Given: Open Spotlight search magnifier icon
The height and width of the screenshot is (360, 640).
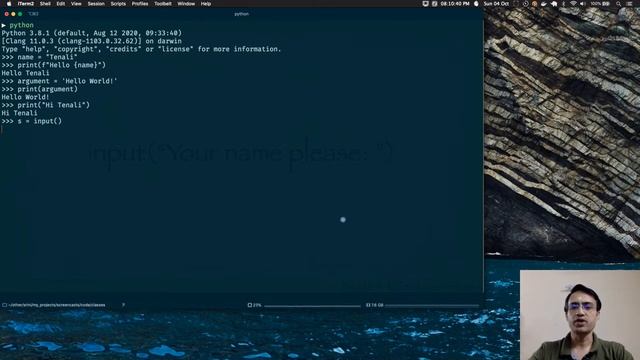Looking at the screenshot, I should (619, 4).
